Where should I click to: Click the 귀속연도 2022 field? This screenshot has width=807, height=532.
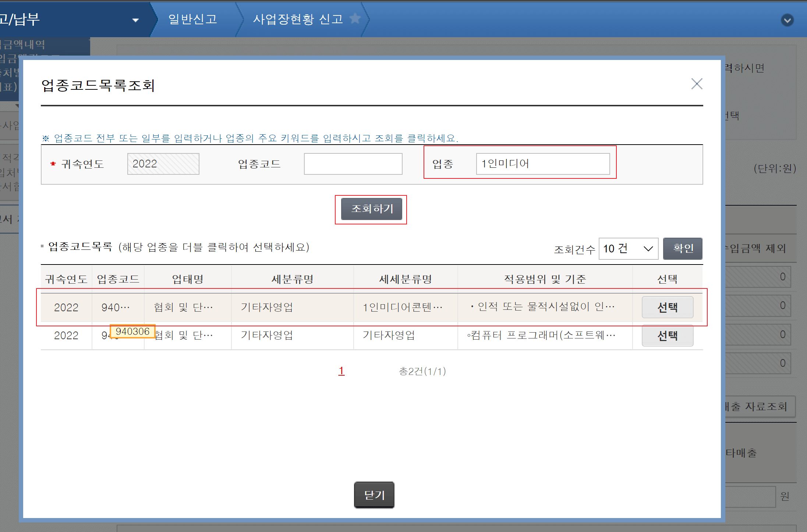pyautogui.click(x=163, y=164)
